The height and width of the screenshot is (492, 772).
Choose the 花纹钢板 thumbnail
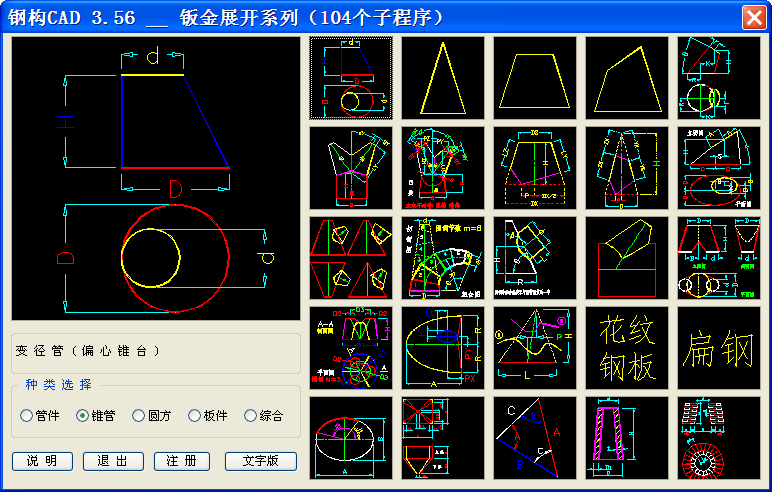[627, 348]
